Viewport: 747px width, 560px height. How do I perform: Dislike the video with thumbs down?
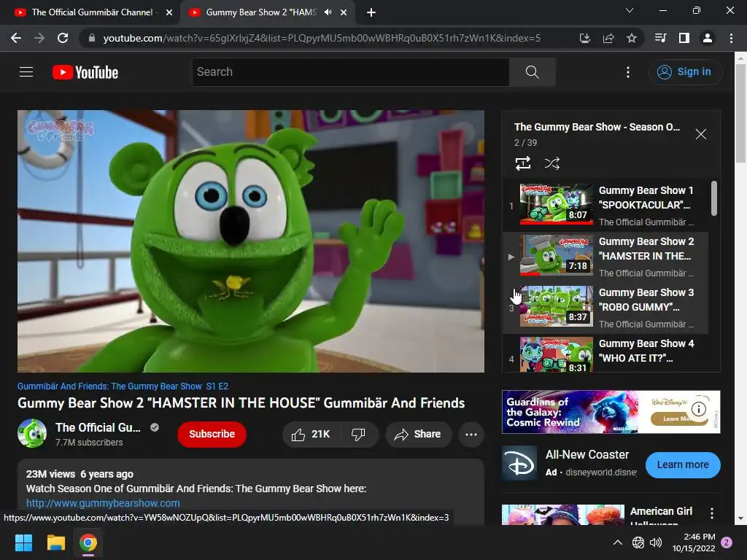click(x=359, y=435)
